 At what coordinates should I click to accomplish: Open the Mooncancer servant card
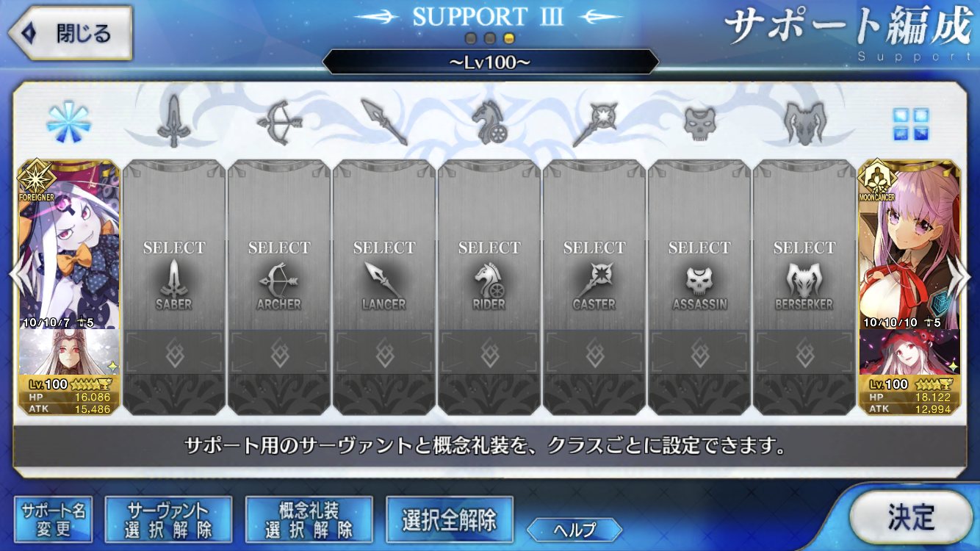[x=910, y=287]
